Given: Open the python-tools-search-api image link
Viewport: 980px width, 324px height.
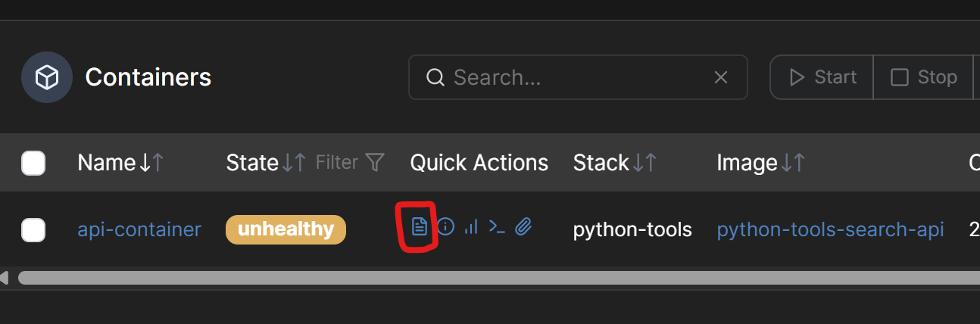Looking at the screenshot, I should (830, 229).
